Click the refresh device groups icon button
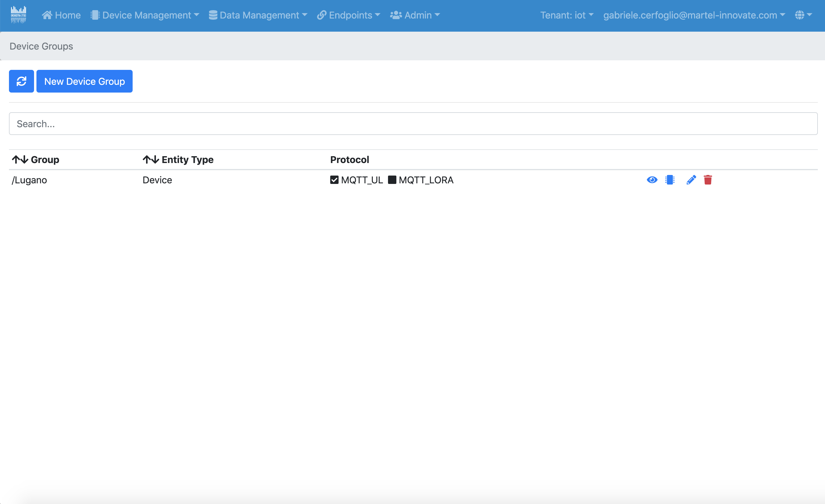The height and width of the screenshot is (504, 825). [22, 81]
